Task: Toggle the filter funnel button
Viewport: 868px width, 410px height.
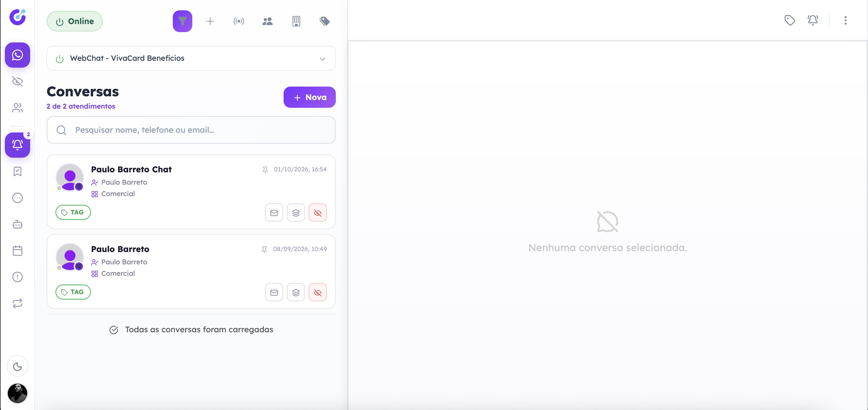Action: [x=182, y=21]
